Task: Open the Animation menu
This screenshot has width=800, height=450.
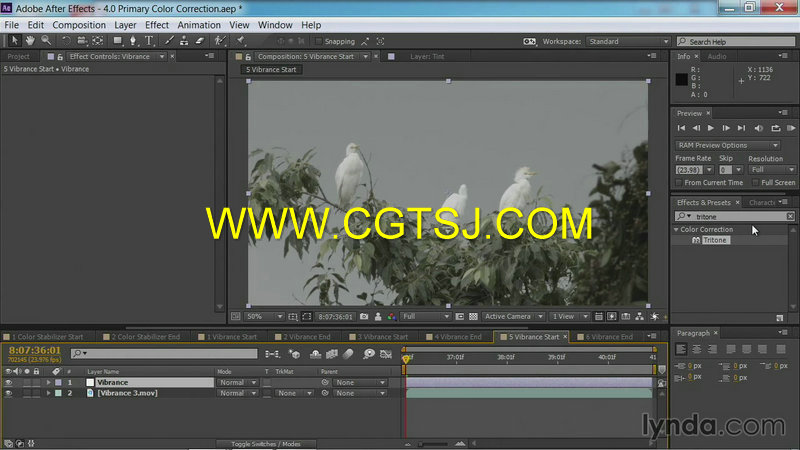Action: coord(199,25)
